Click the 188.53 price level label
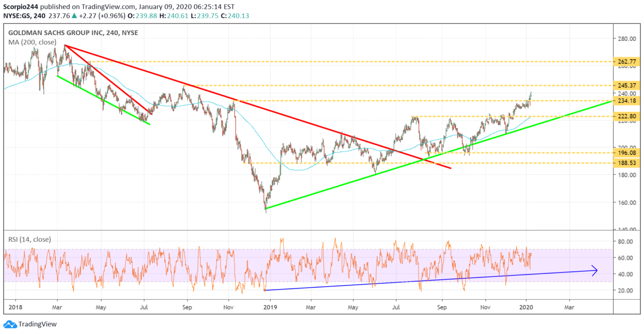The width and height of the screenshot is (644, 334). click(x=627, y=163)
